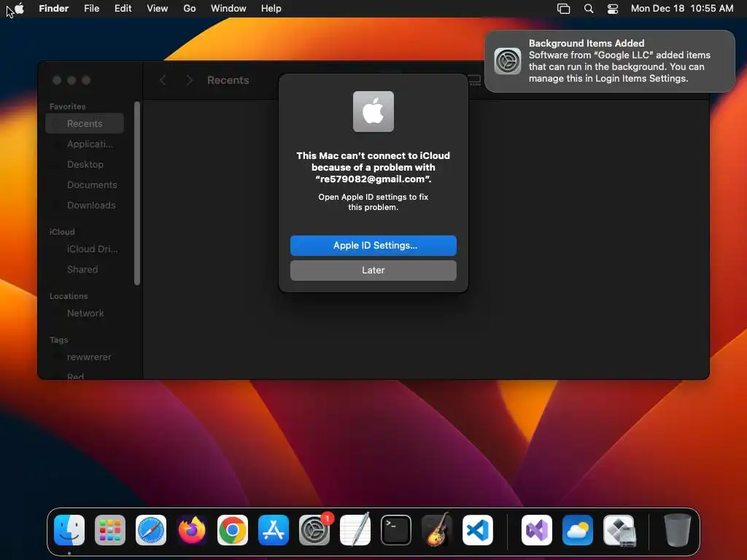Open the Go menu
The width and height of the screenshot is (747, 560).
point(190,9)
